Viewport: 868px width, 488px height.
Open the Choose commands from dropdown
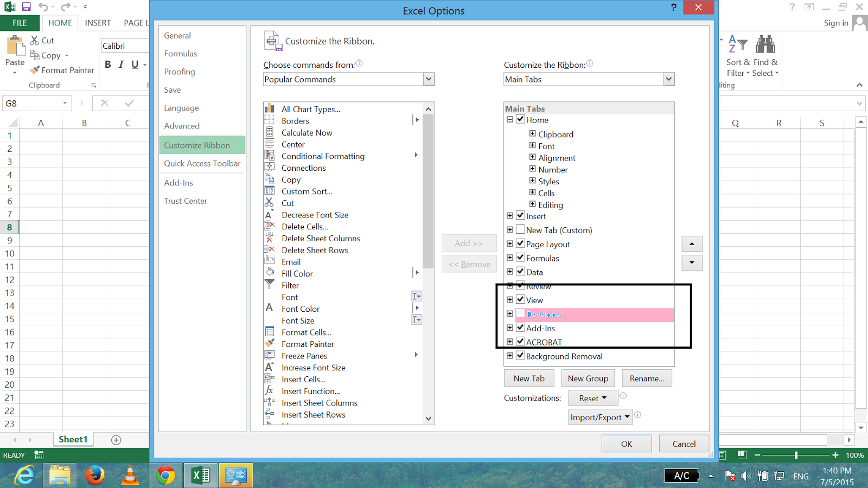click(429, 79)
